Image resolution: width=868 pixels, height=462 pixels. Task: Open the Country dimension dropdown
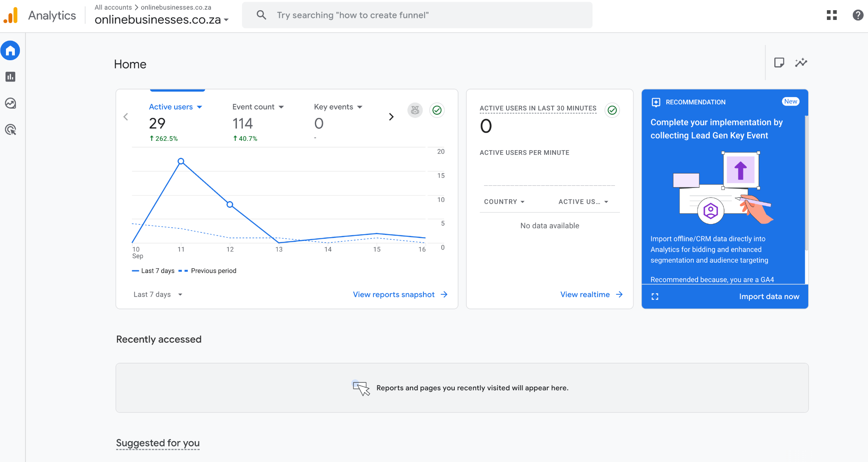point(504,202)
